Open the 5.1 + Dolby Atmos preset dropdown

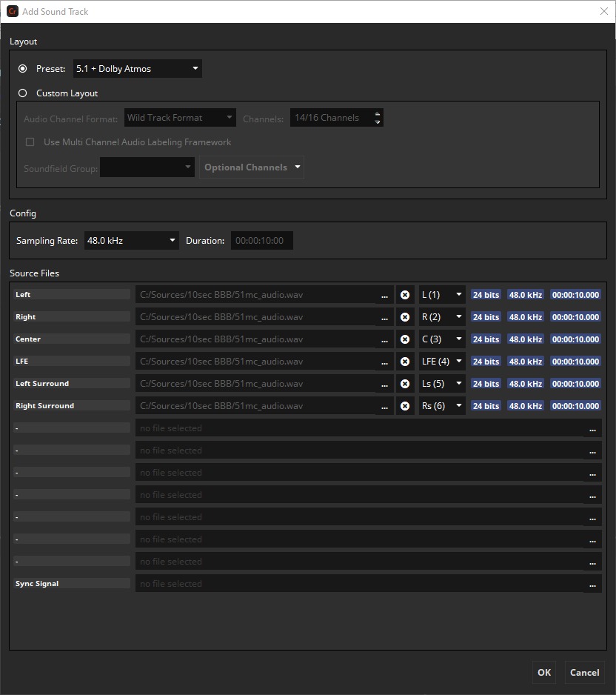(x=137, y=69)
